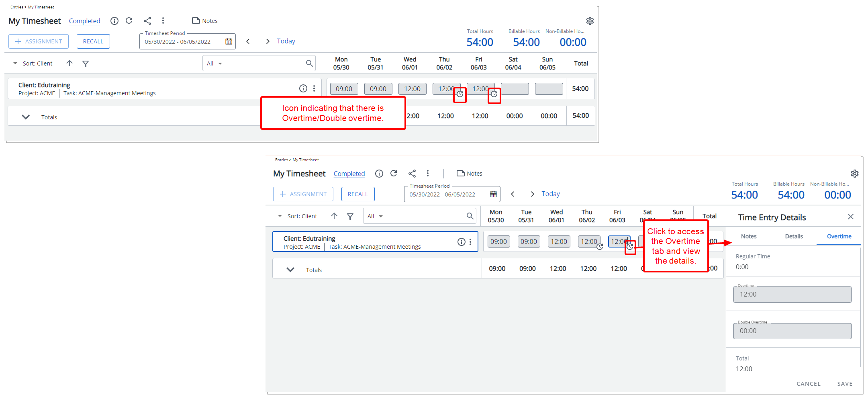
Task: Toggle ascending sort arrow in upper timesheet
Action: (x=69, y=63)
